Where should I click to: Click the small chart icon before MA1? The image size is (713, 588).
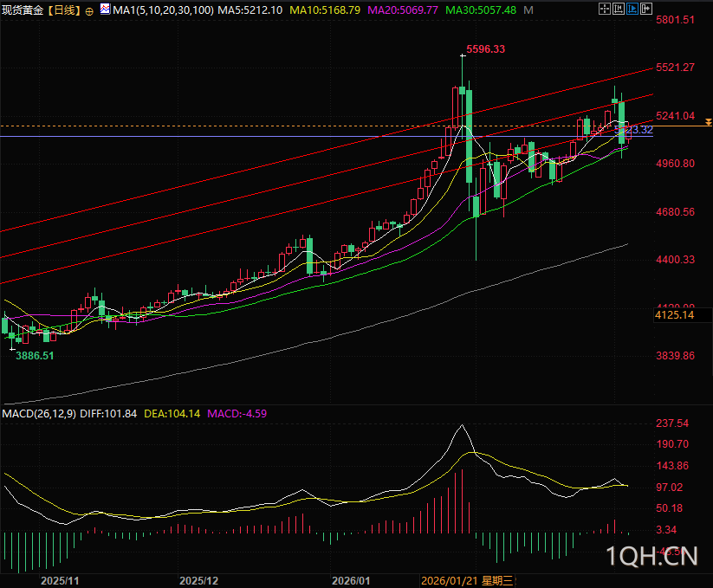click(105, 10)
